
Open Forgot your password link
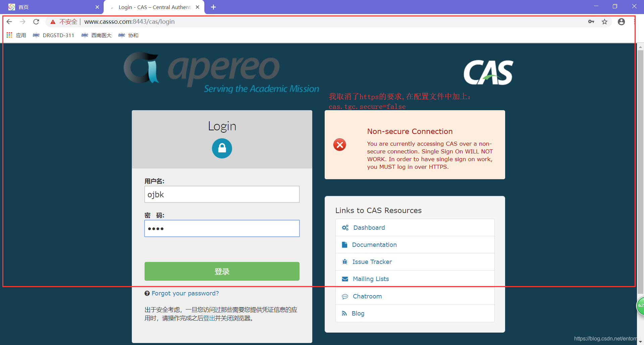point(185,293)
